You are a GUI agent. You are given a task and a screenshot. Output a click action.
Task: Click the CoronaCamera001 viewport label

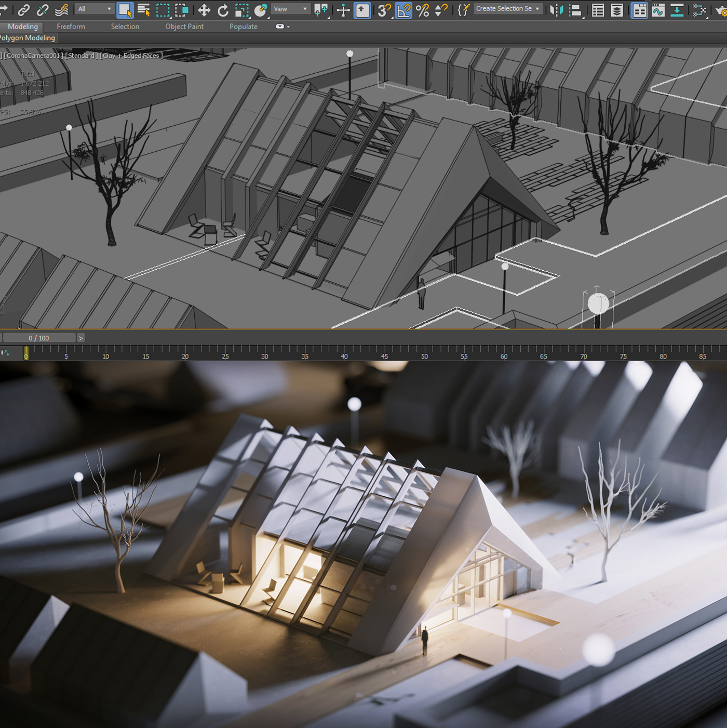point(34,56)
